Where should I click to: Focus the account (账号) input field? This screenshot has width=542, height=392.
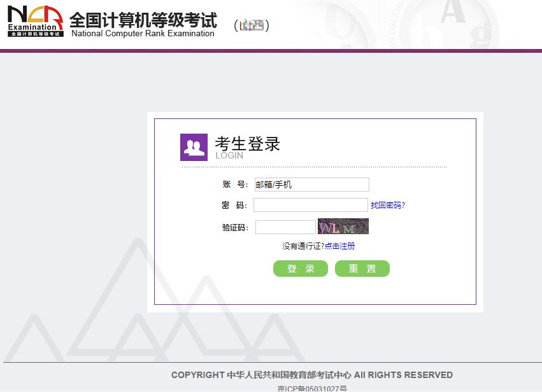[x=312, y=185]
